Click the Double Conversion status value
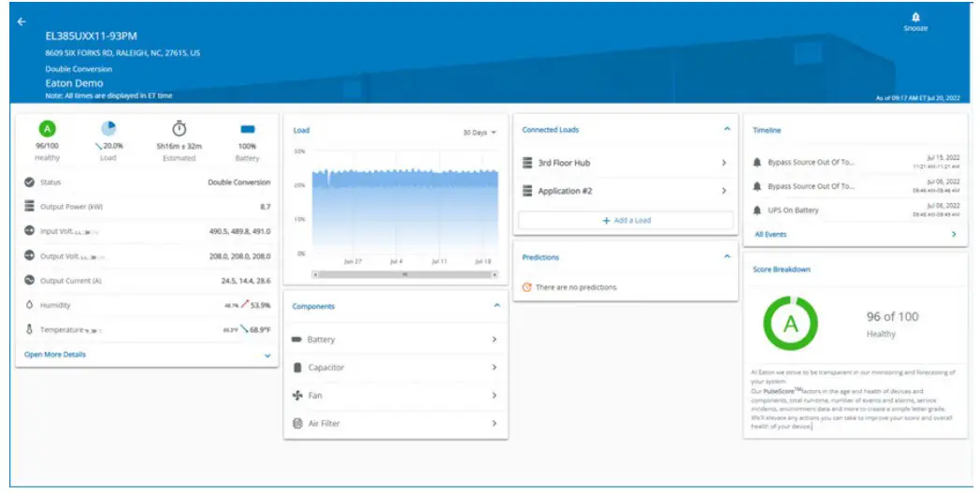 (239, 182)
